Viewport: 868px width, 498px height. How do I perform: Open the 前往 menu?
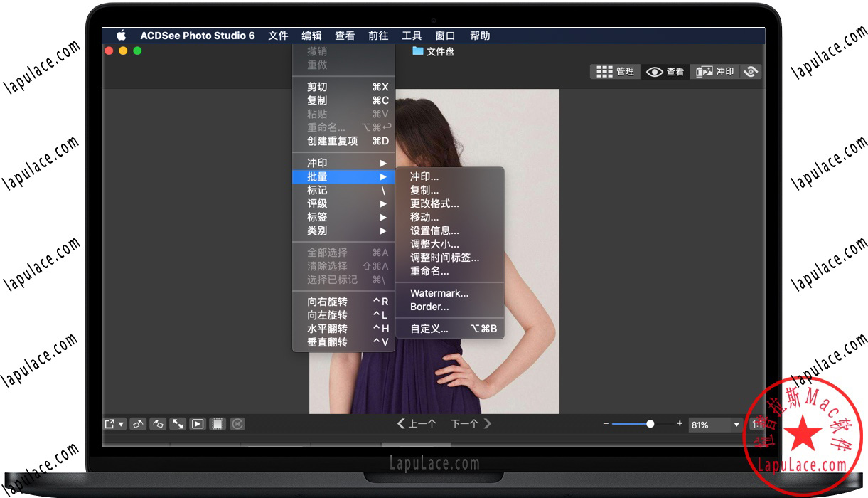(378, 36)
